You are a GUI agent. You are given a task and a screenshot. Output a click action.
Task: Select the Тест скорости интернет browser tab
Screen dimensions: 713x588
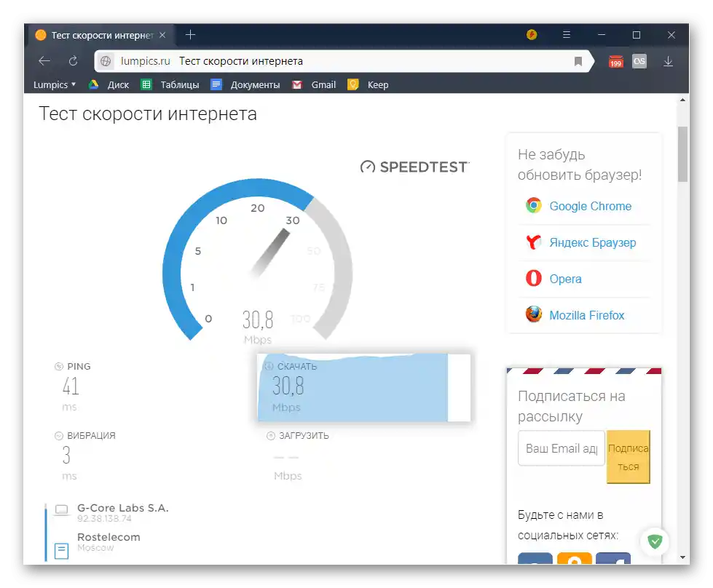[x=98, y=34]
